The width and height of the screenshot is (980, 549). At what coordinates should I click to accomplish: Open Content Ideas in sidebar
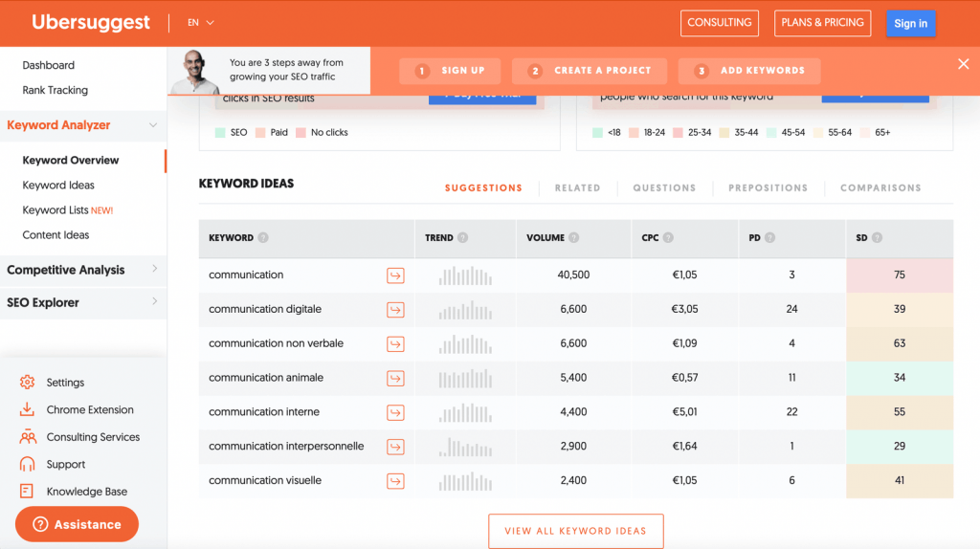[x=56, y=235]
